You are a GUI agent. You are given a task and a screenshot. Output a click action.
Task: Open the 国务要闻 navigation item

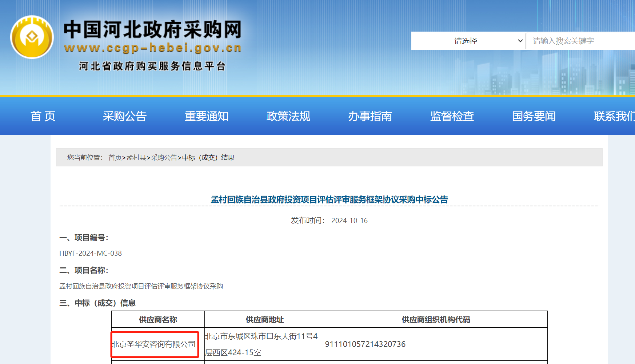coord(534,116)
